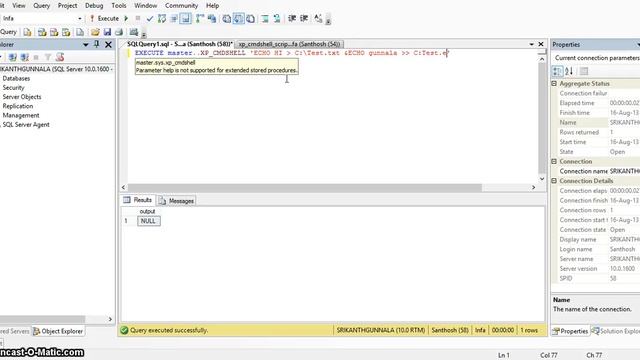This screenshot has height=360, width=640.
Task: Switch to the Messages tab
Action: tap(177, 201)
